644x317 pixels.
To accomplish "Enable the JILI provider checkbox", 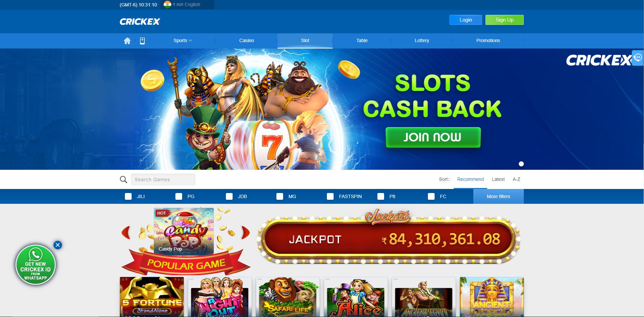I will tap(128, 196).
